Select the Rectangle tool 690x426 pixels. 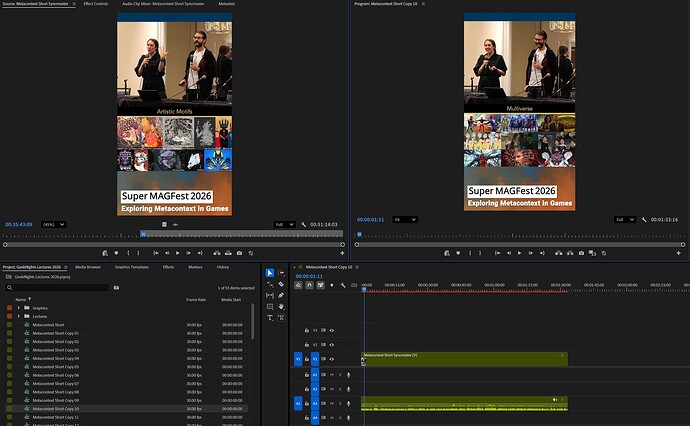pos(270,306)
